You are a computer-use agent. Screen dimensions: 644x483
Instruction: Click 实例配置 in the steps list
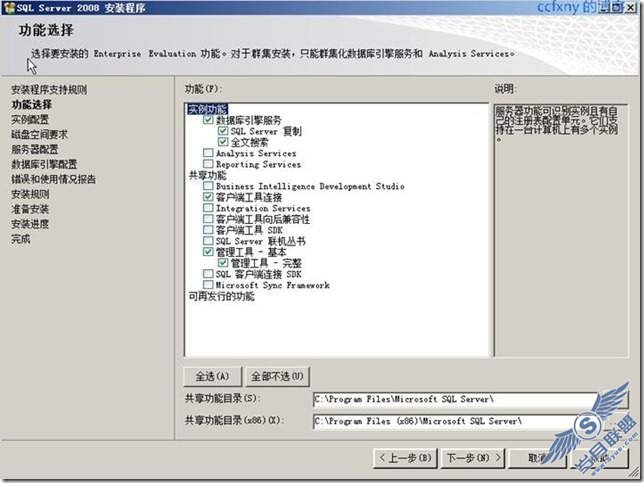click(30, 120)
